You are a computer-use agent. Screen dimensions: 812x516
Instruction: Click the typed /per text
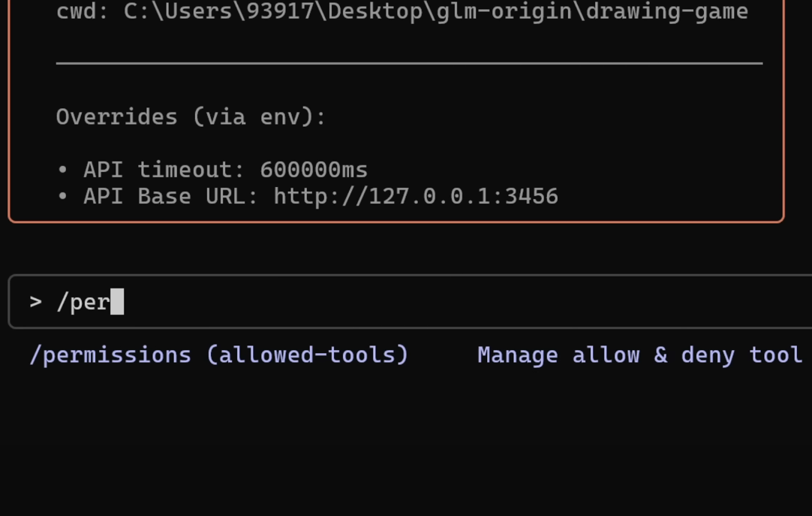[83, 301]
